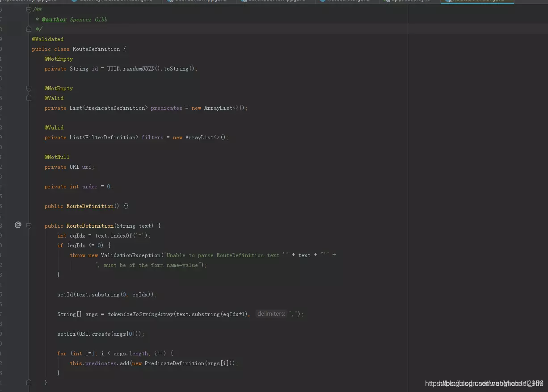Click ArrayList on the predicates declaration line

(218, 108)
